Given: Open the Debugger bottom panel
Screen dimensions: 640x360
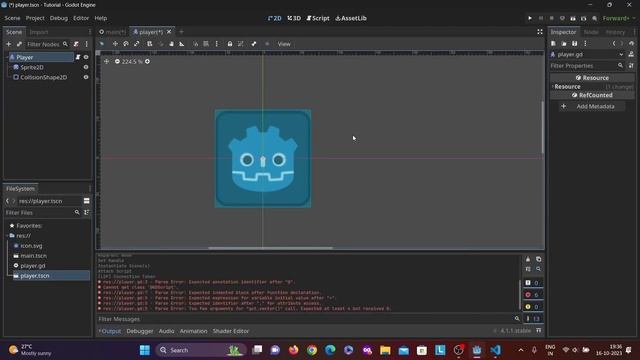Looking at the screenshot, I should [x=140, y=331].
